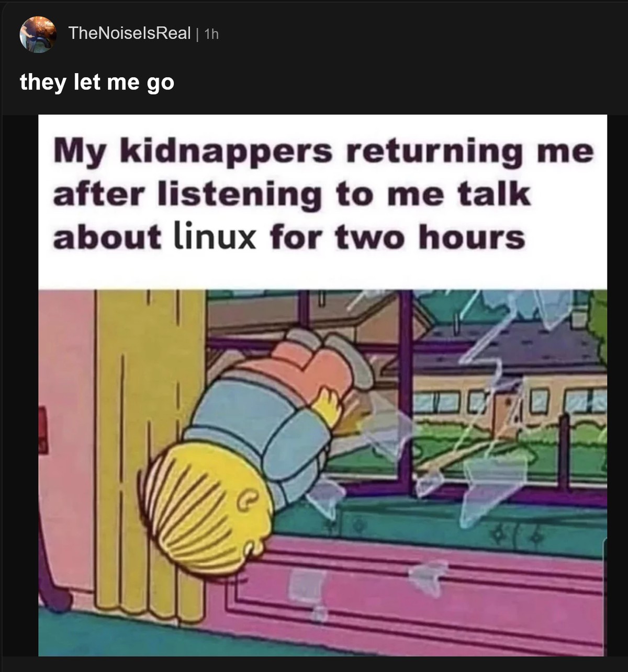Screen dimensions: 628x672
Task: Open the post titled they let me go
Action: click(x=97, y=82)
